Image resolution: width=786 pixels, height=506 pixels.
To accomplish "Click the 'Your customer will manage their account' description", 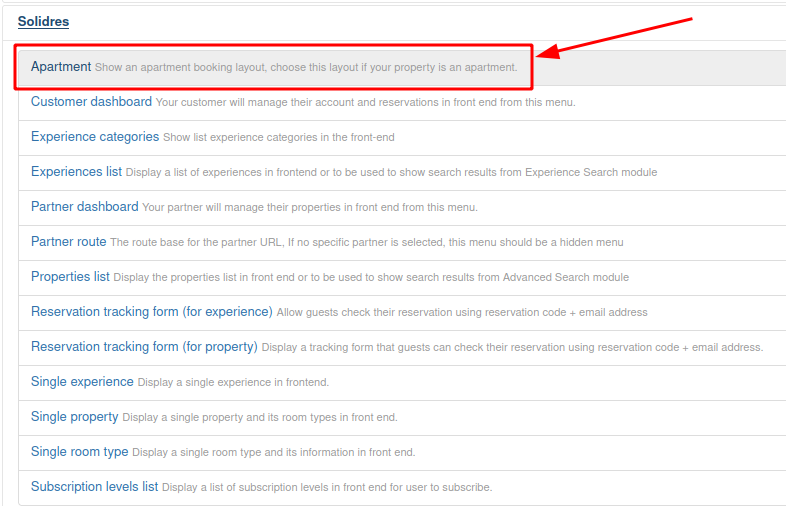I will click(365, 103).
